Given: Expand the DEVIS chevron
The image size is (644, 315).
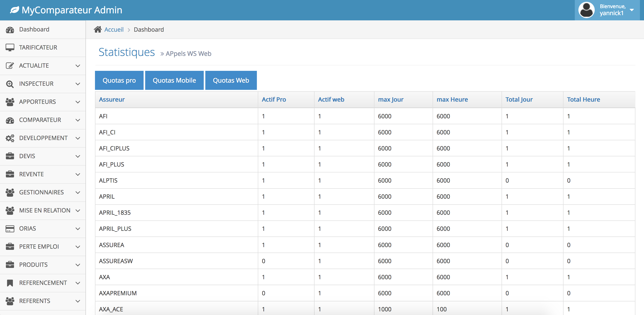Looking at the screenshot, I should click(x=78, y=156).
